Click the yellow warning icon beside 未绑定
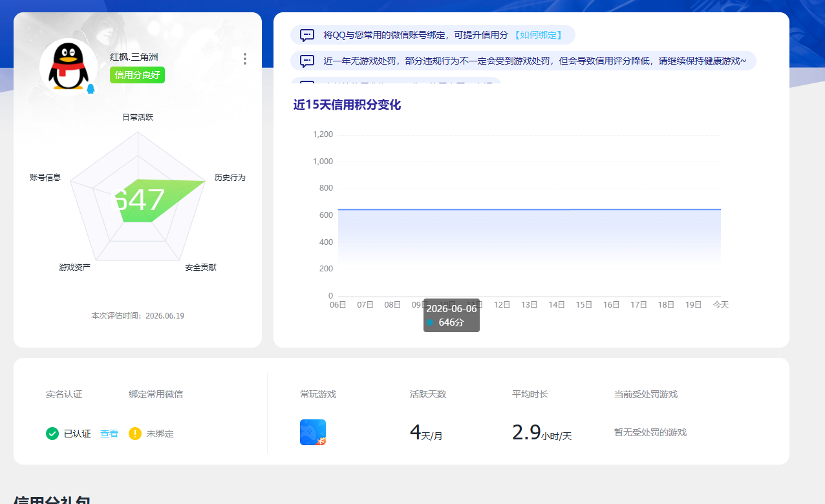The height and width of the screenshot is (504, 825). click(x=134, y=434)
